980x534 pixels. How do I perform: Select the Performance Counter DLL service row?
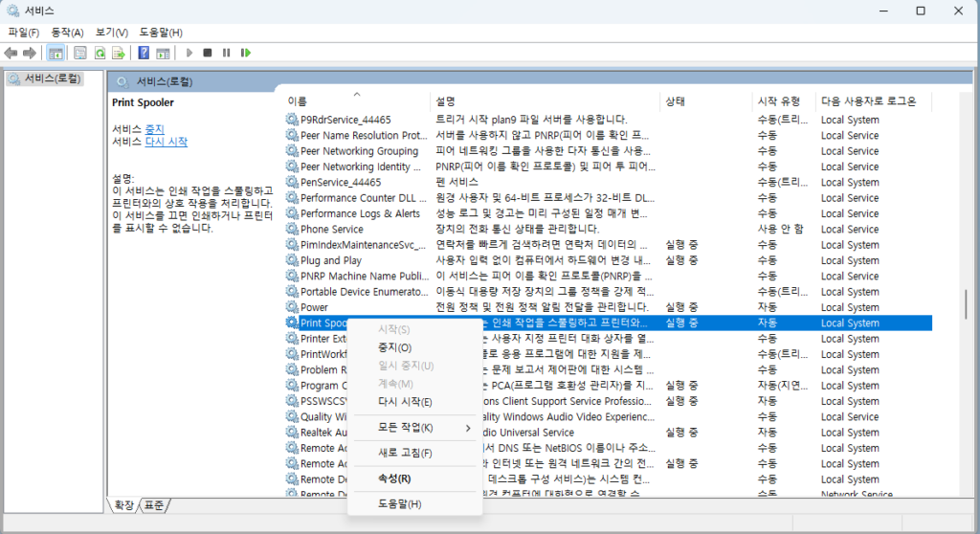(608, 197)
